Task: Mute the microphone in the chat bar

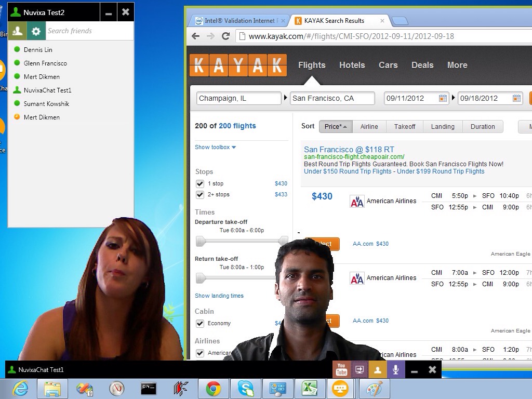Action: [395, 369]
